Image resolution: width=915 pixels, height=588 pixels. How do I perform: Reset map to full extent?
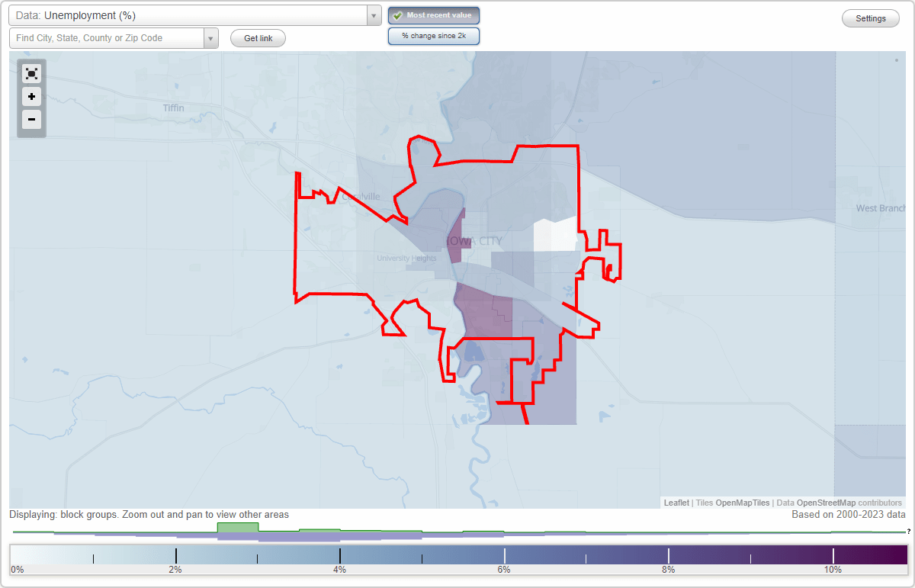coord(31,73)
